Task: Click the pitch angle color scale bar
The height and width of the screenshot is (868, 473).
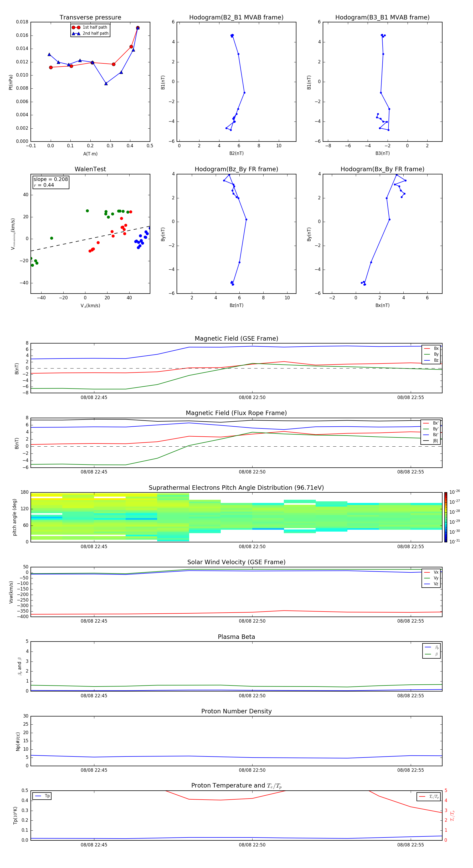Action: click(x=446, y=517)
